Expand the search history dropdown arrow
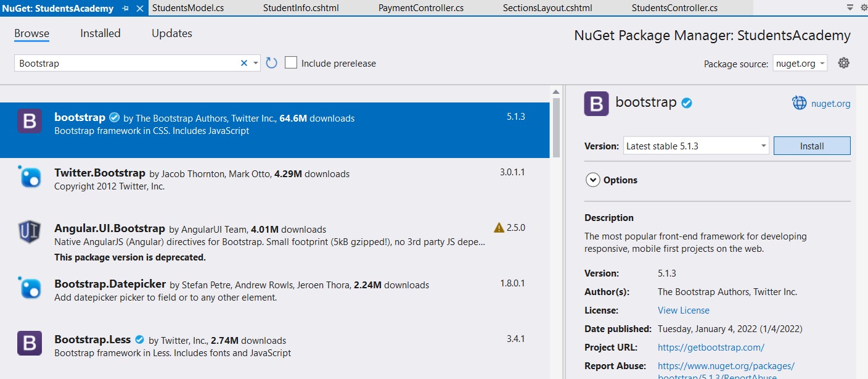868x379 pixels. tap(255, 63)
